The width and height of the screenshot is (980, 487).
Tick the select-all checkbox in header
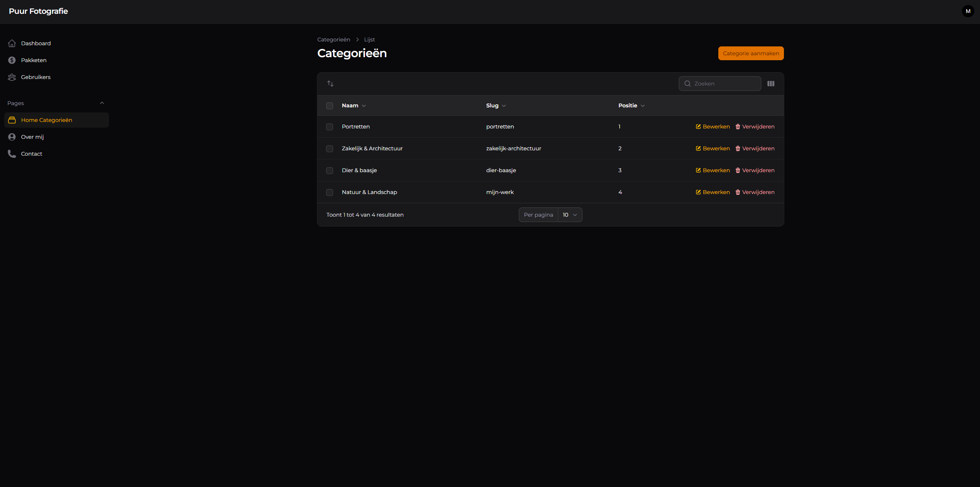pyautogui.click(x=330, y=106)
